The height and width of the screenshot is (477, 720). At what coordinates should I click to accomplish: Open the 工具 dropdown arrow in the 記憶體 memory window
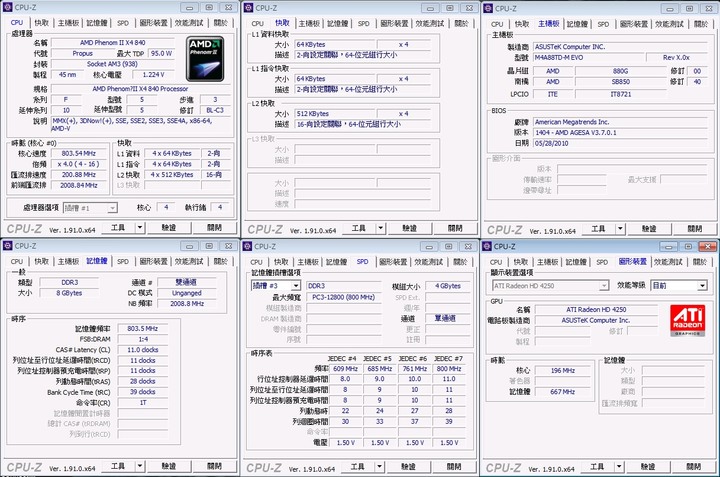pyautogui.click(x=140, y=466)
